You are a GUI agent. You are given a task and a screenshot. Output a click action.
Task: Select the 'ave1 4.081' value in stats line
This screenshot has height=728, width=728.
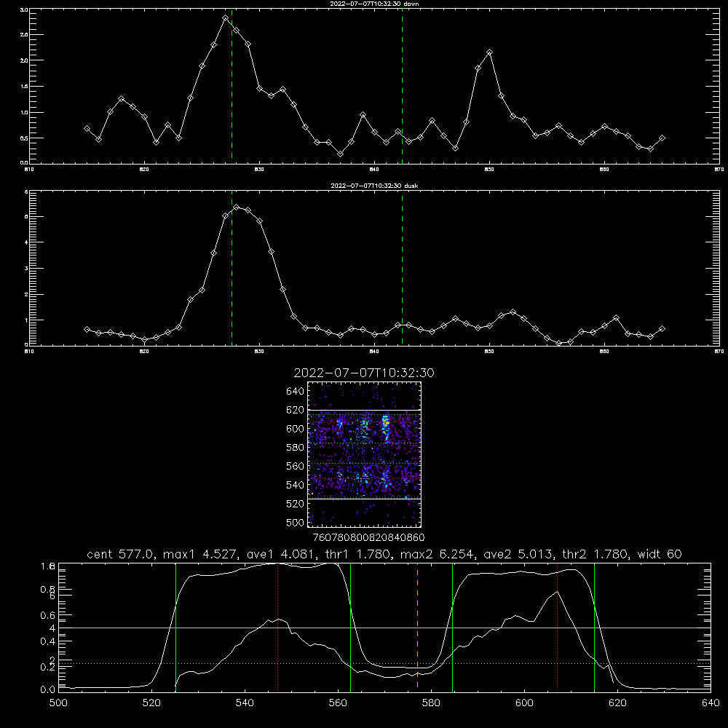coord(281,554)
